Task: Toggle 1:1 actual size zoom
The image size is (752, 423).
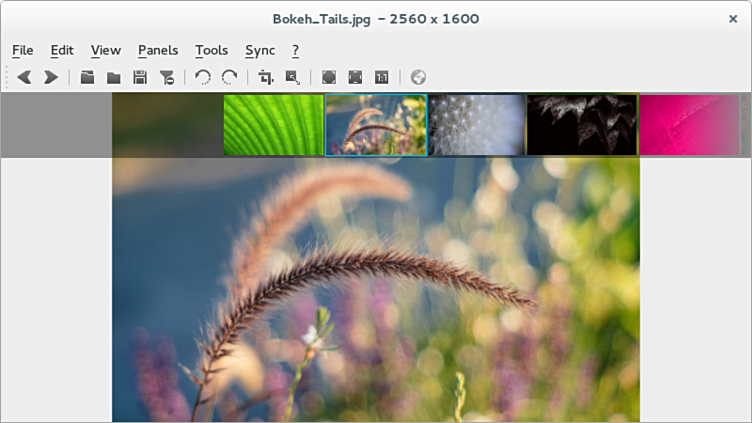Action: pyautogui.click(x=381, y=77)
